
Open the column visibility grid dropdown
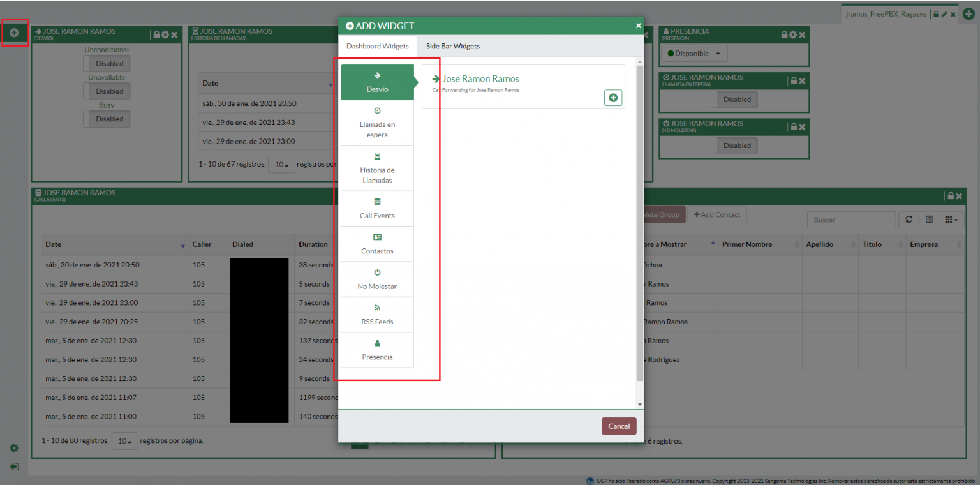click(951, 219)
